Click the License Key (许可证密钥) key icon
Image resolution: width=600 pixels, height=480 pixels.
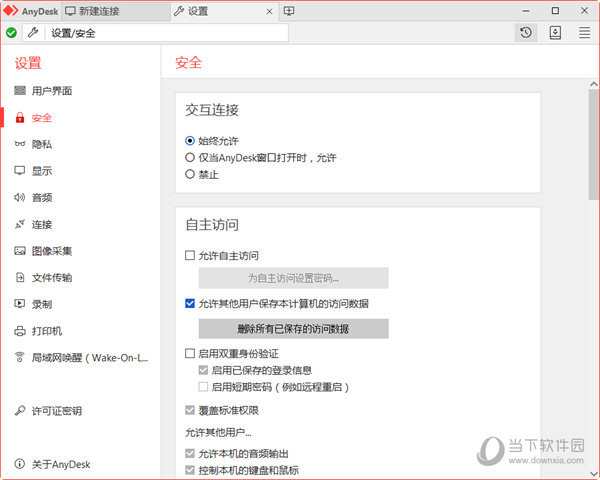(x=20, y=411)
